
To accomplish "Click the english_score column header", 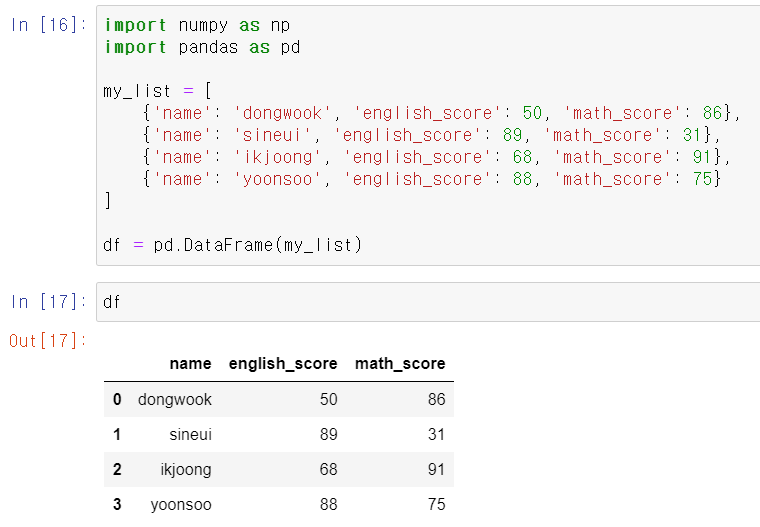I will (x=283, y=364).
